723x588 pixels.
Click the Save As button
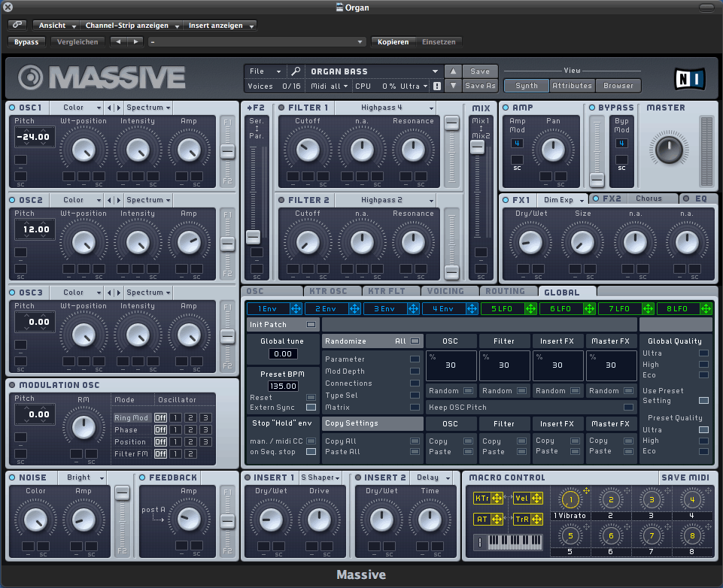pos(480,86)
